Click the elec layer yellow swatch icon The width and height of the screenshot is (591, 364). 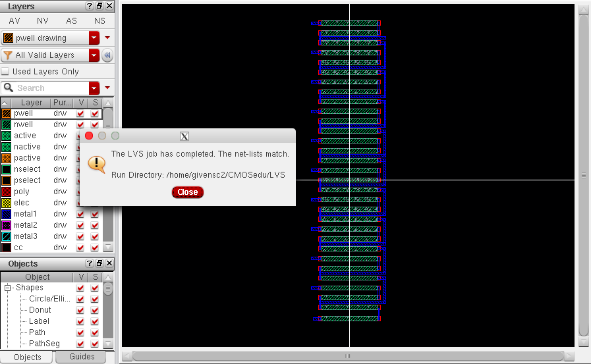pos(7,203)
